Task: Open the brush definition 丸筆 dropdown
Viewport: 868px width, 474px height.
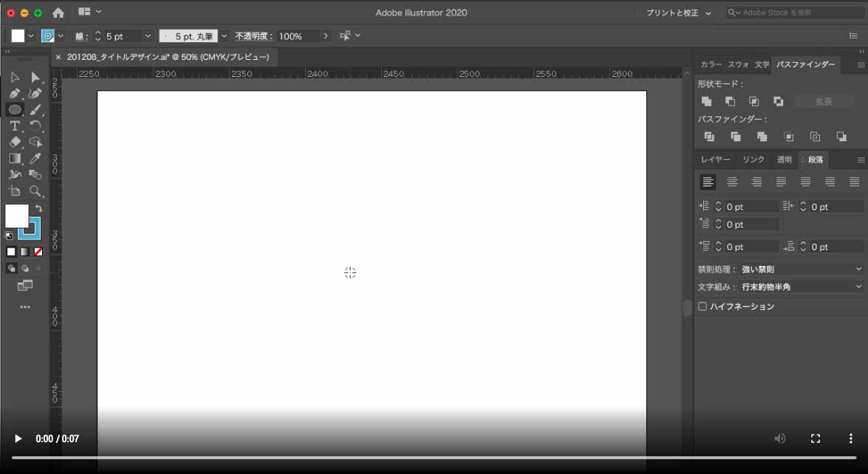Action: click(224, 36)
